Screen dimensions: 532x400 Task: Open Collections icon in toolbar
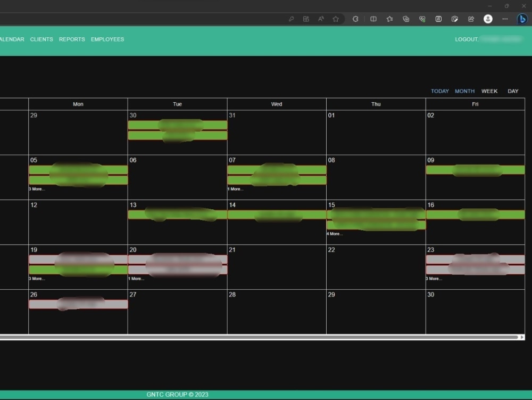pyautogui.click(x=406, y=19)
